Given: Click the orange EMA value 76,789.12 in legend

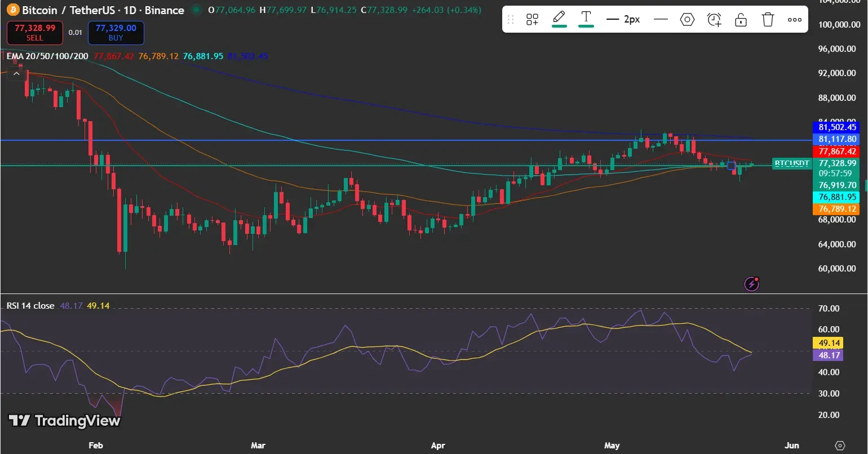Looking at the screenshot, I should (158, 56).
